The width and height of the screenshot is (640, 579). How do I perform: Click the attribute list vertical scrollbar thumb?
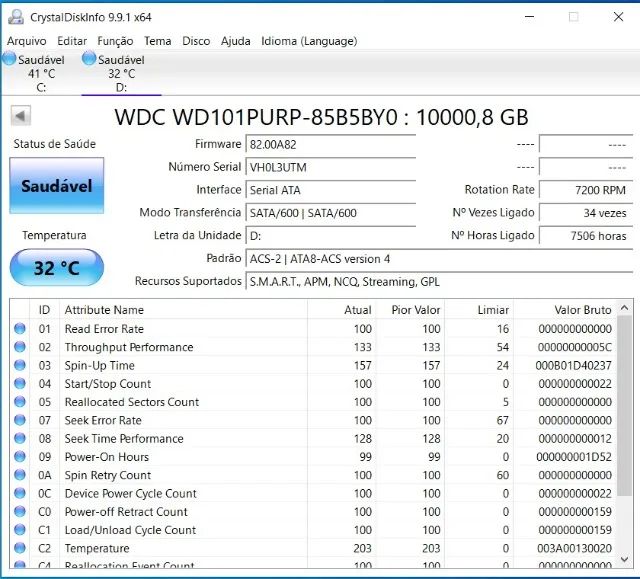pos(624,406)
